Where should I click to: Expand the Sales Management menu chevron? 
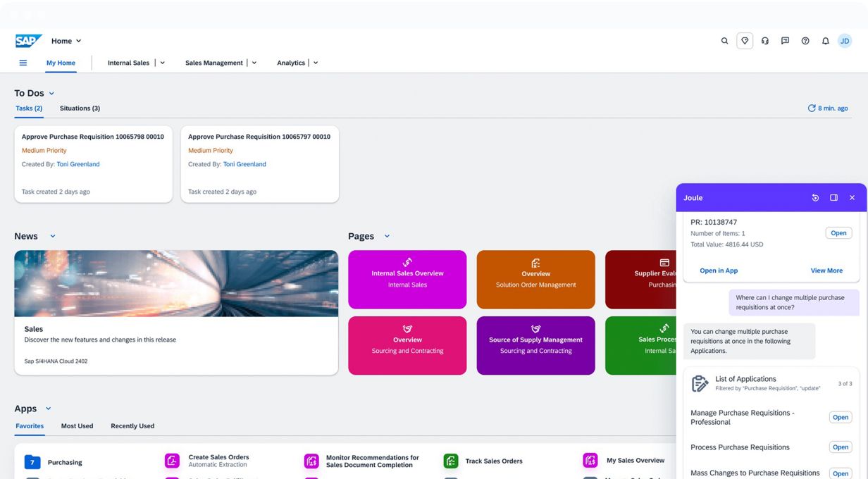coord(254,63)
